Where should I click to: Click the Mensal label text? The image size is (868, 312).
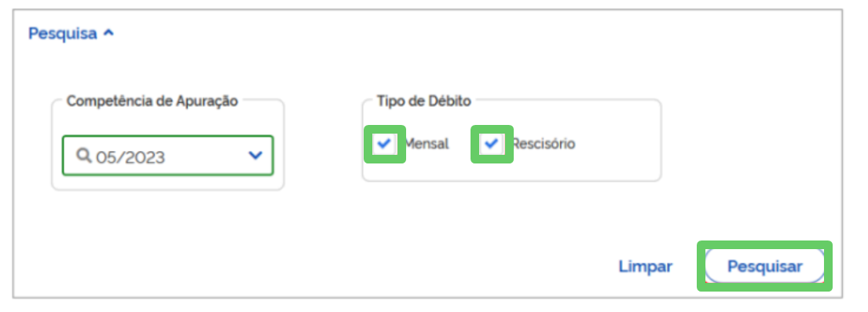coord(427,144)
